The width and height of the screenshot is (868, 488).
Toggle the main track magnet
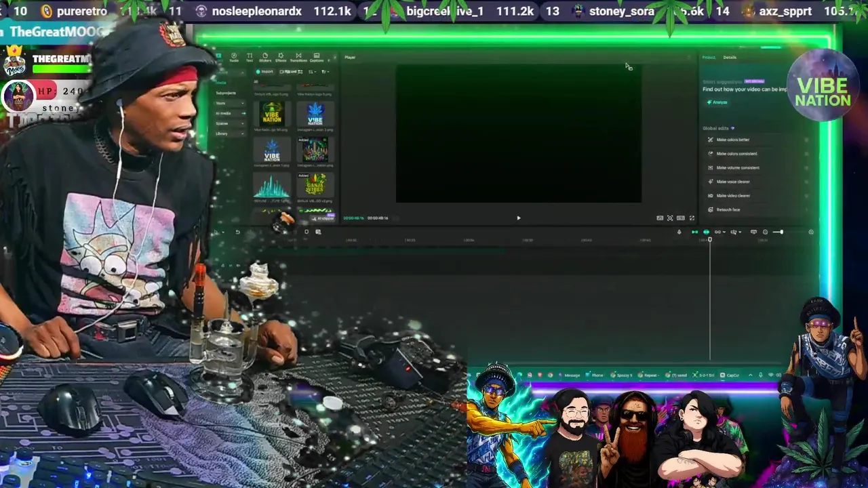tap(695, 232)
